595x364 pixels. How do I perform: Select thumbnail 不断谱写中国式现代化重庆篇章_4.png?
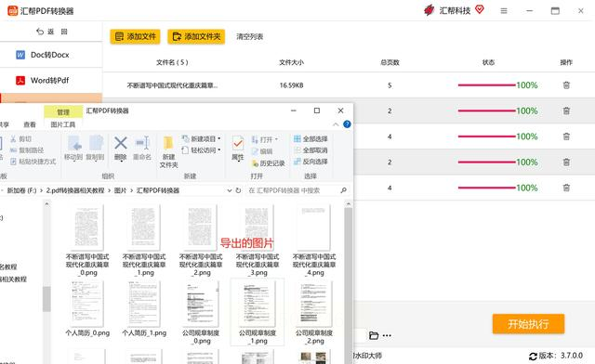point(314,240)
